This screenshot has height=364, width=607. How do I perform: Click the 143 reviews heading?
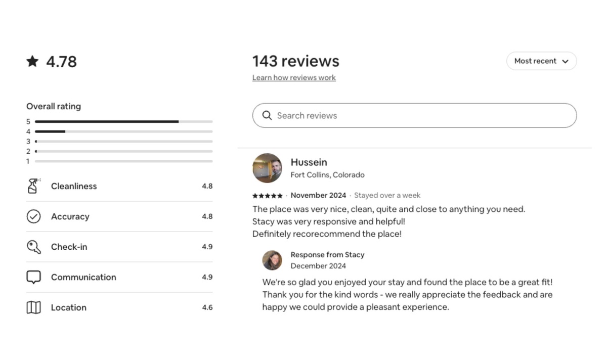[x=296, y=61]
